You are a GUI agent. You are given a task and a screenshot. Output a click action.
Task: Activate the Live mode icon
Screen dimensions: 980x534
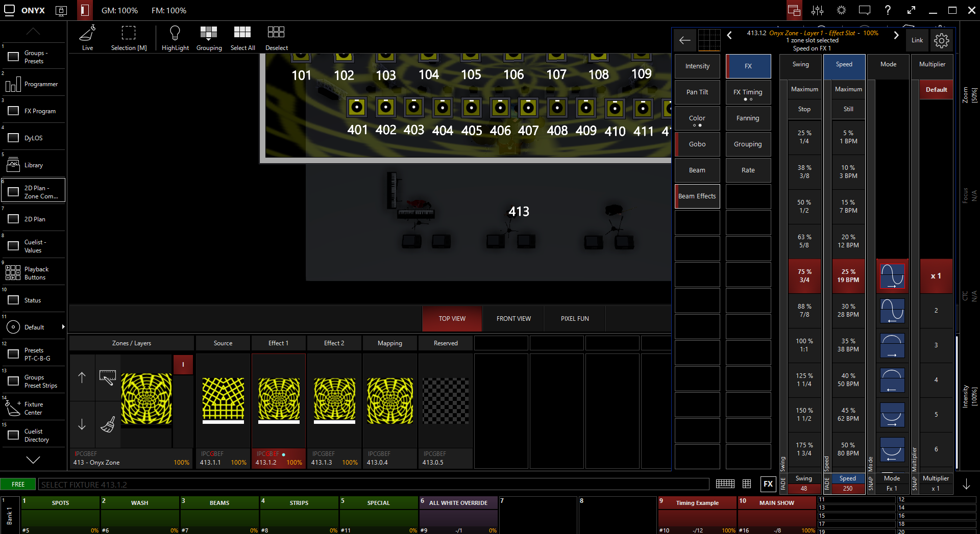[87, 34]
